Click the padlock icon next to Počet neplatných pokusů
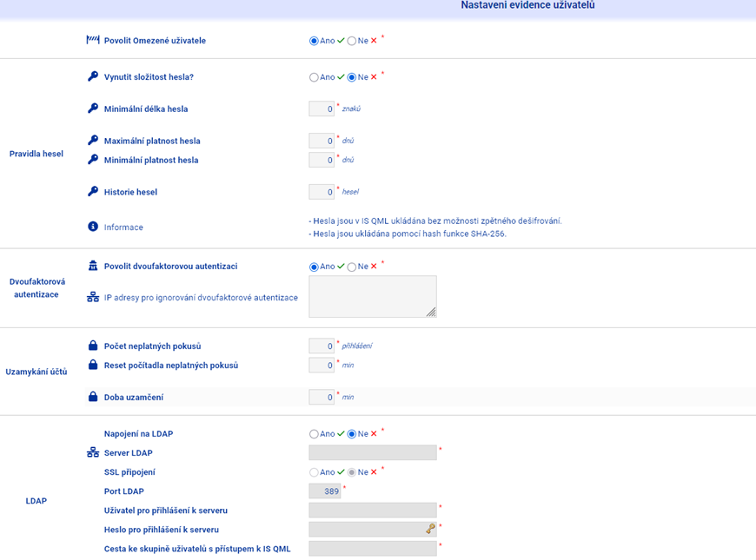 [93, 346]
